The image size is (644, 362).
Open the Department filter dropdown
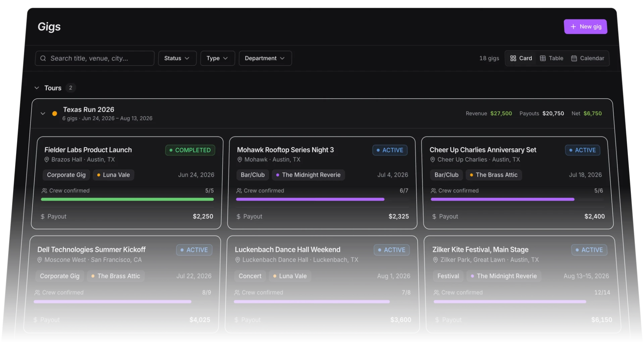point(265,58)
